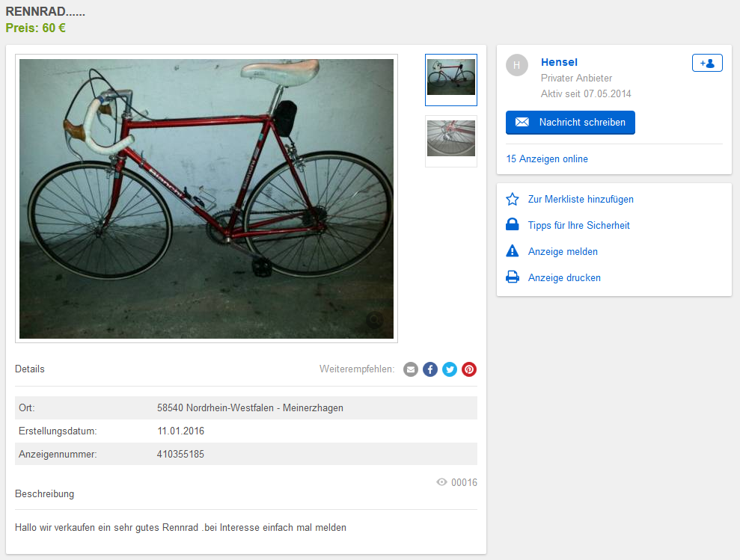Click Nachricht schreiben button

[x=570, y=123]
